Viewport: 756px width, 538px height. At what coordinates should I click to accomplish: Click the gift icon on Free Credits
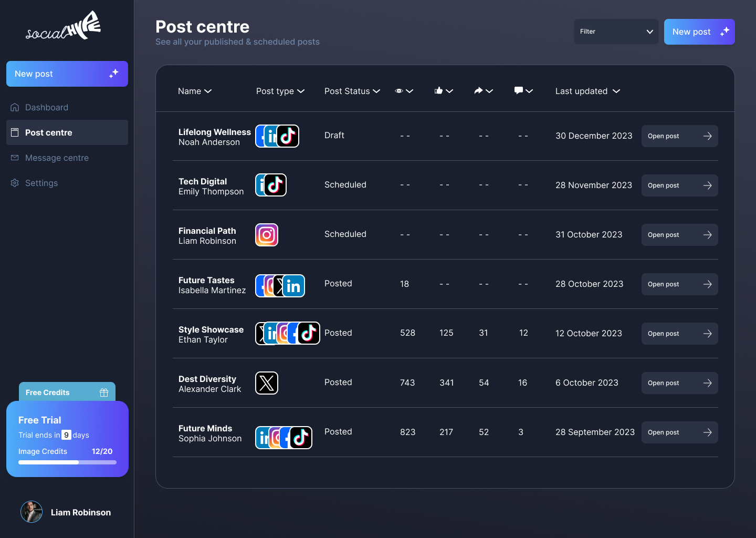[104, 392]
